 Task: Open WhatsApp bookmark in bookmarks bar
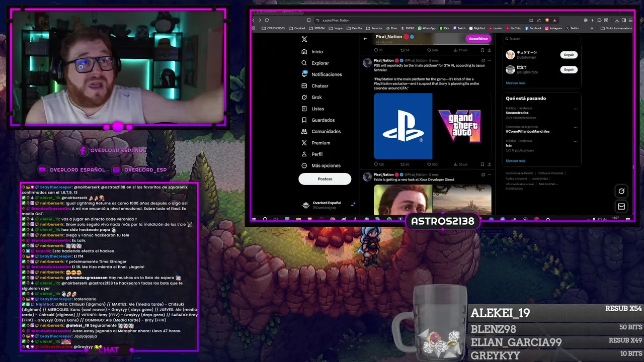pyautogui.click(x=427, y=28)
